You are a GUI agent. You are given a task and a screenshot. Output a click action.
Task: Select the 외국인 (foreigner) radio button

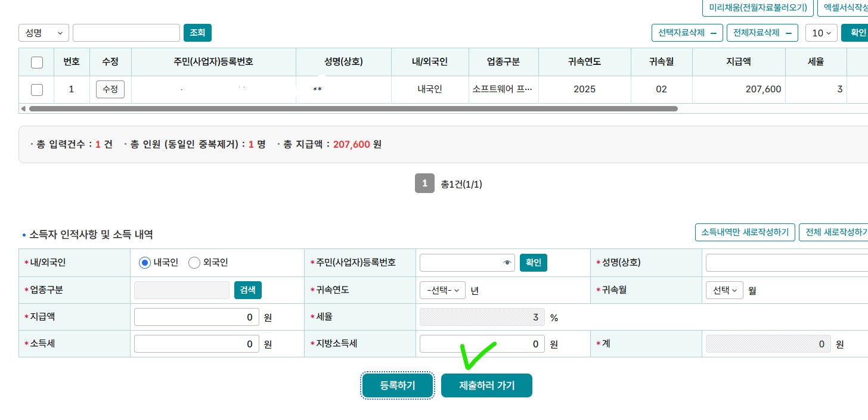click(194, 263)
